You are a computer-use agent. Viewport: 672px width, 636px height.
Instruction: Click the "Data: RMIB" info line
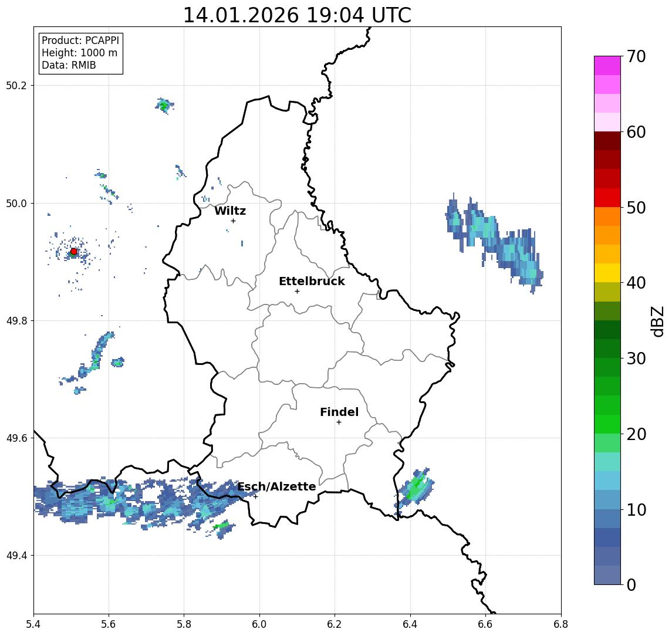point(69,65)
